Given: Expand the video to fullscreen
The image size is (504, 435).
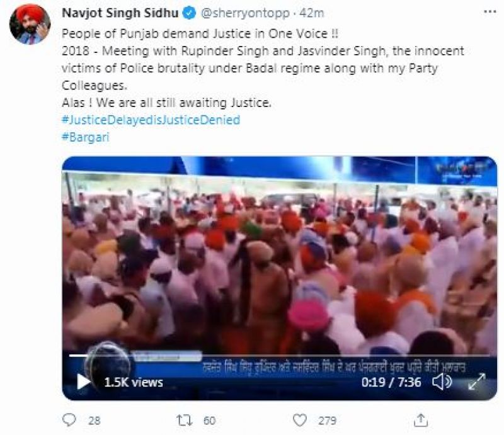Looking at the screenshot, I should click(x=477, y=381).
